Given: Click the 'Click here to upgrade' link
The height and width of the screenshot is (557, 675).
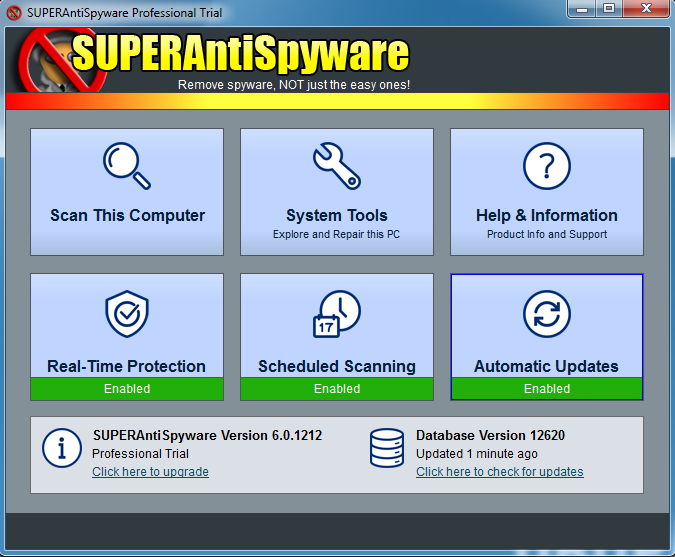Looking at the screenshot, I should (x=150, y=472).
